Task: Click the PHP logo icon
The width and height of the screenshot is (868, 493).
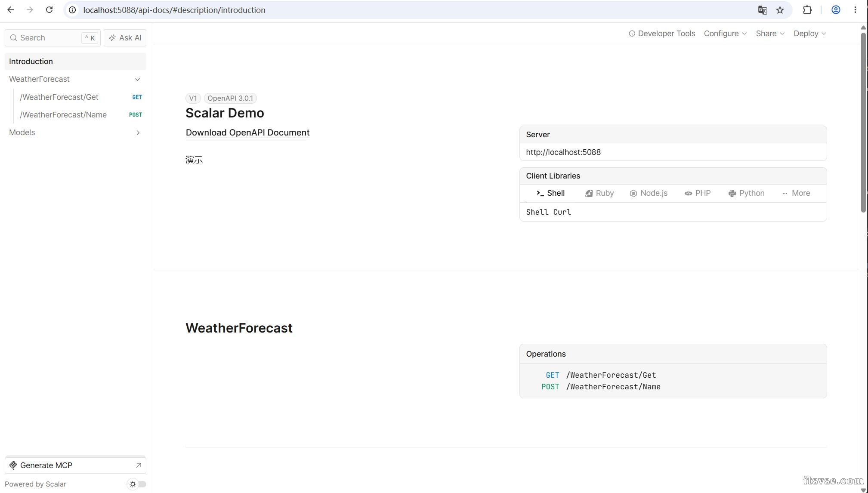Action: click(x=688, y=194)
